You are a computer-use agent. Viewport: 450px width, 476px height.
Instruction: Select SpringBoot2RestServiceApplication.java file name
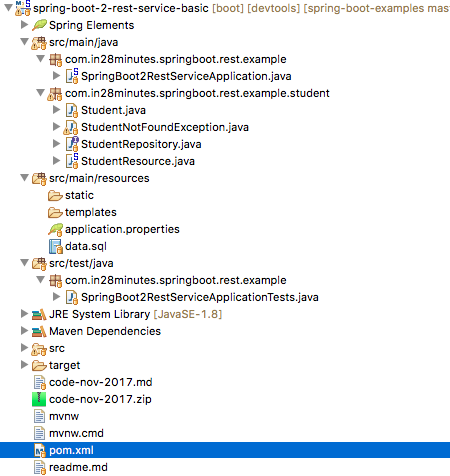coord(186,76)
